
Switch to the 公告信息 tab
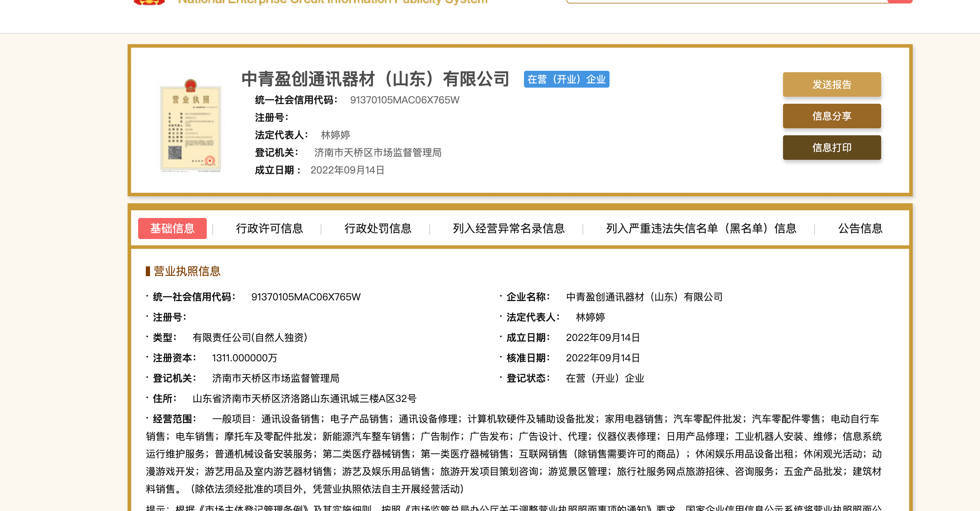tap(860, 228)
